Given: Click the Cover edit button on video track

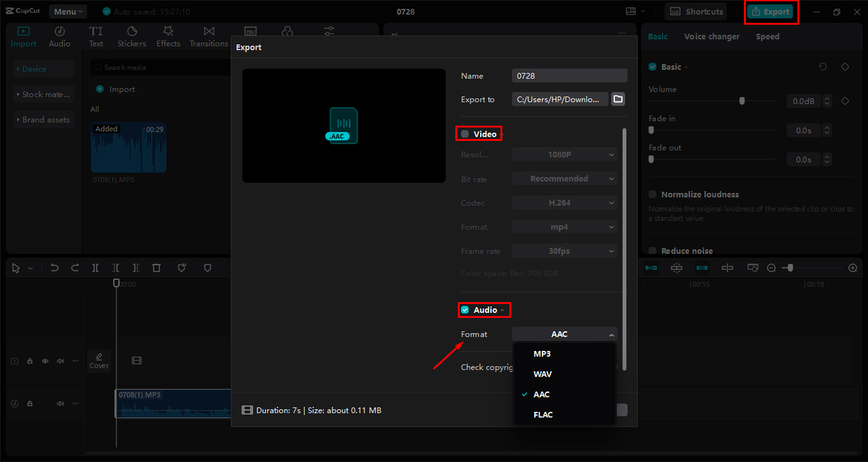Looking at the screenshot, I should (x=99, y=360).
